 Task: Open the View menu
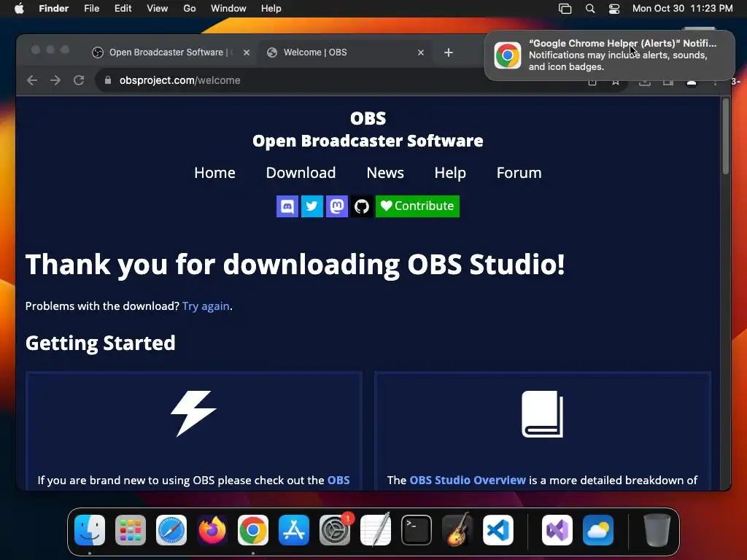pos(158,9)
